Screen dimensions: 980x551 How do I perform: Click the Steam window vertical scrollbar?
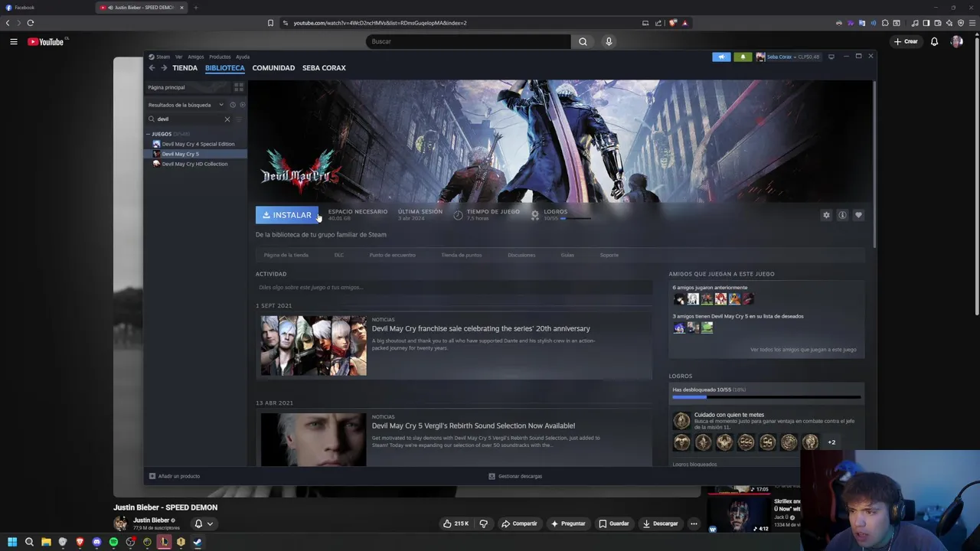click(874, 165)
